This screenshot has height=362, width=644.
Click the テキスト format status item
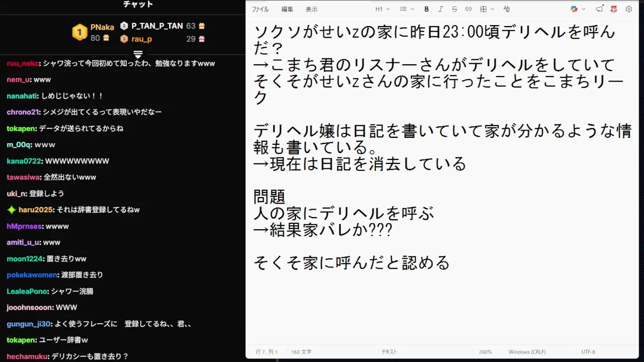pyautogui.click(x=389, y=352)
